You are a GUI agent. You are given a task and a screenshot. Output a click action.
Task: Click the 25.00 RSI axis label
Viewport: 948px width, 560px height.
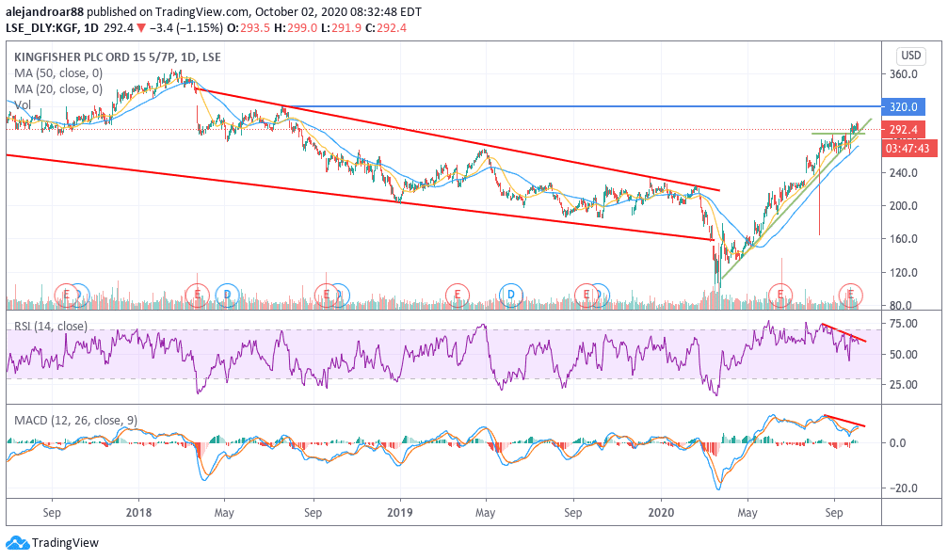tap(903, 385)
